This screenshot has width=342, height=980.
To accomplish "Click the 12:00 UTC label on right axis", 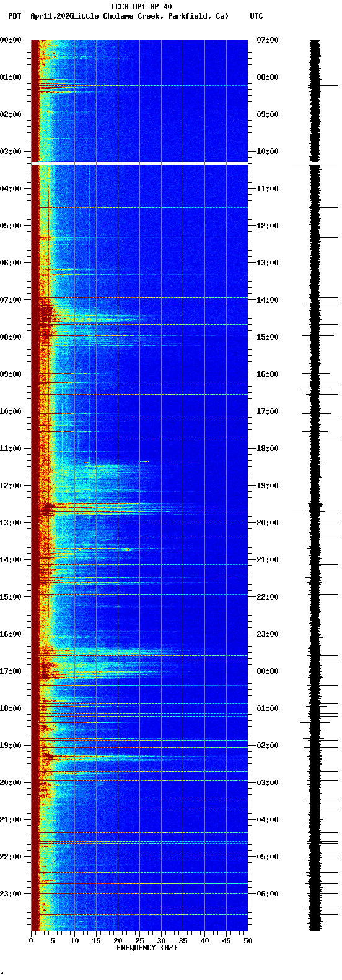I will coord(268,226).
